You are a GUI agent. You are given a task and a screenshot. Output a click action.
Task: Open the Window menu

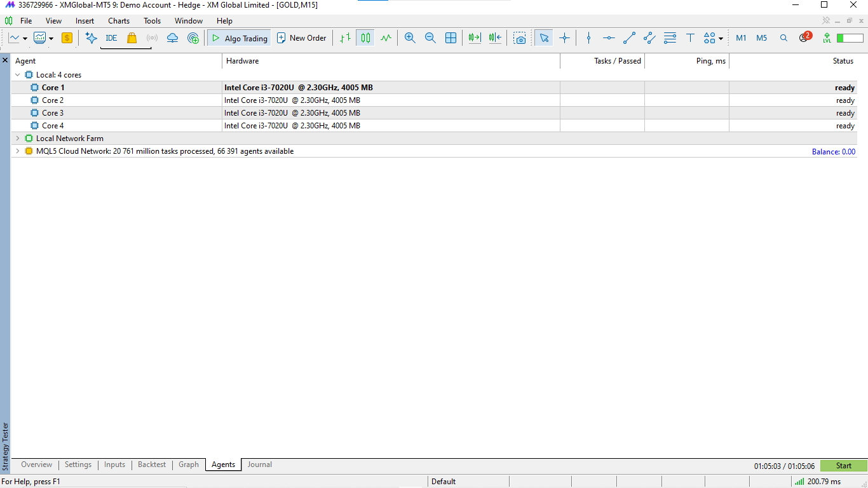tap(189, 21)
